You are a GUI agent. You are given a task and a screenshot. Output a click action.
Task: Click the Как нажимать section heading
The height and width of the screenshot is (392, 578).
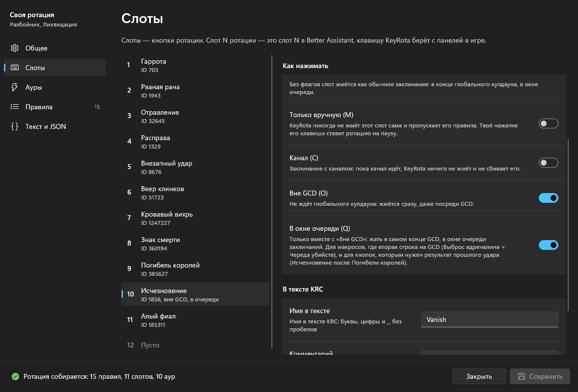pos(305,66)
